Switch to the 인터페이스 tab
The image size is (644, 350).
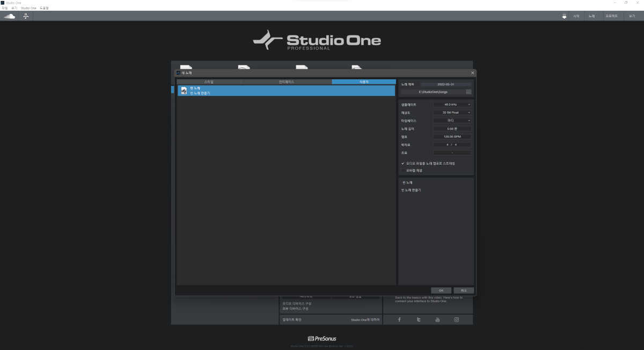tap(287, 81)
